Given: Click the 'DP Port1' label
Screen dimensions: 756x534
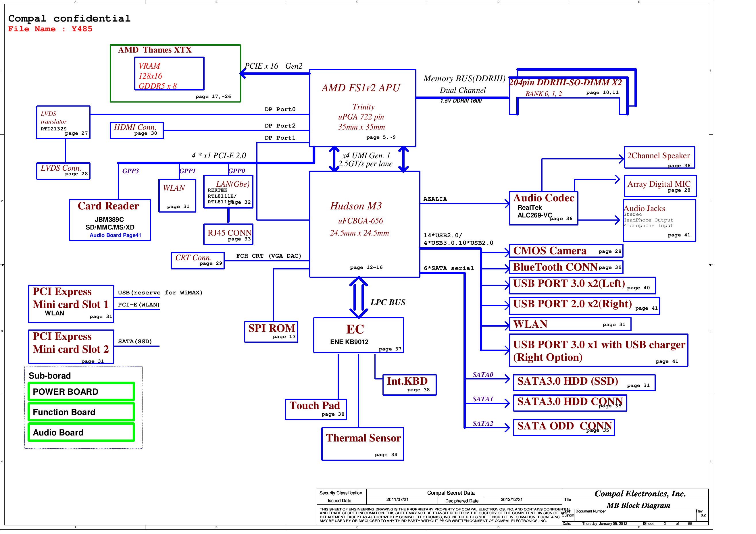Looking at the screenshot, I should (280, 138).
